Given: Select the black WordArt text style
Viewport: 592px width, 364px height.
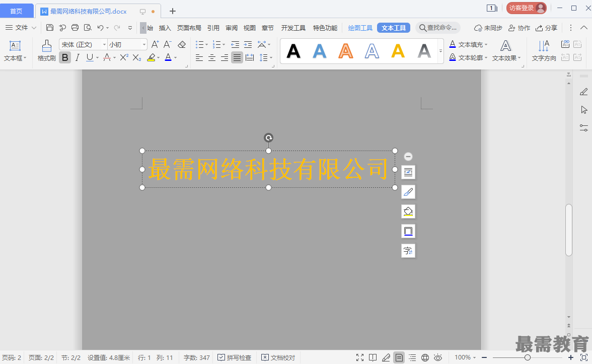Looking at the screenshot, I should coord(293,51).
